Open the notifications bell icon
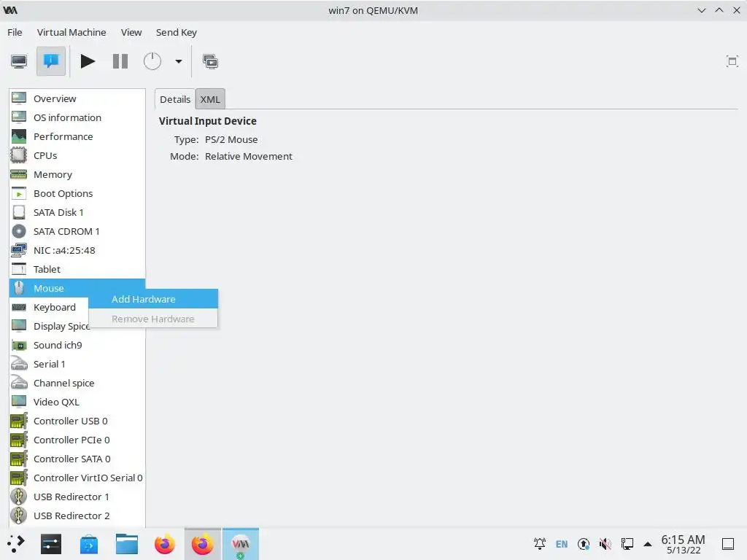747x560 pixels. click(540, 544)
